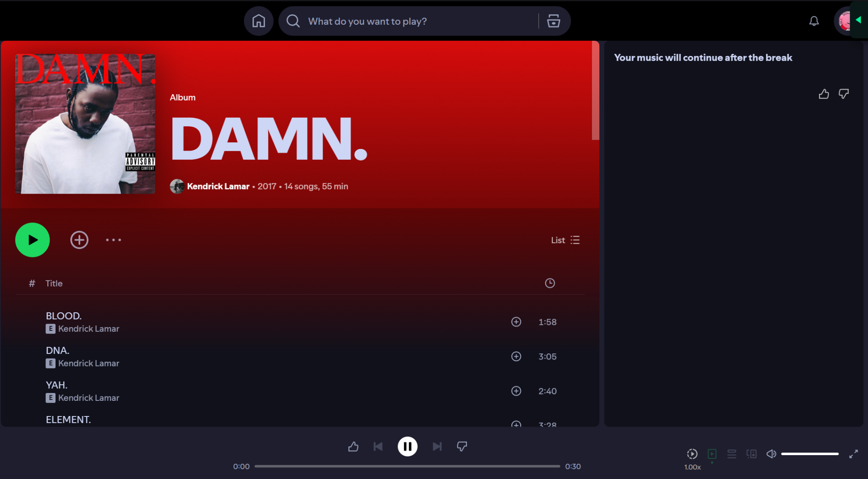Click the Home icon in the top bar

coord(258,20)
